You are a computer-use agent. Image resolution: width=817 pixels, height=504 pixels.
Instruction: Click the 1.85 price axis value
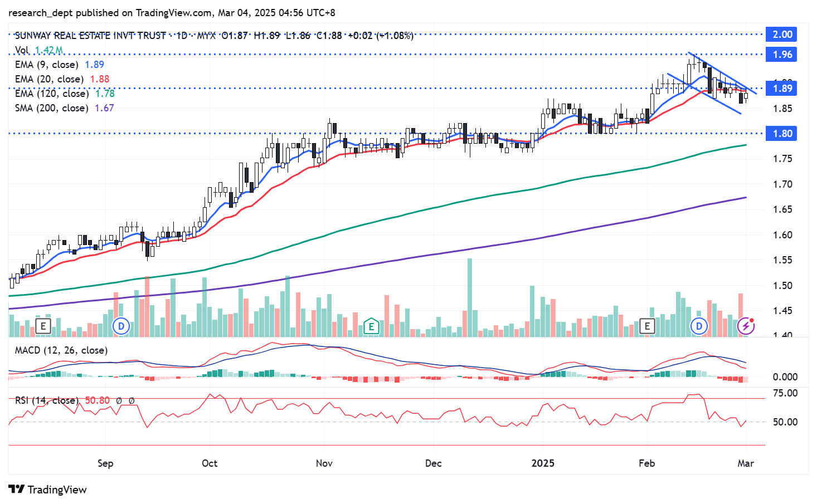pos(782,109)
